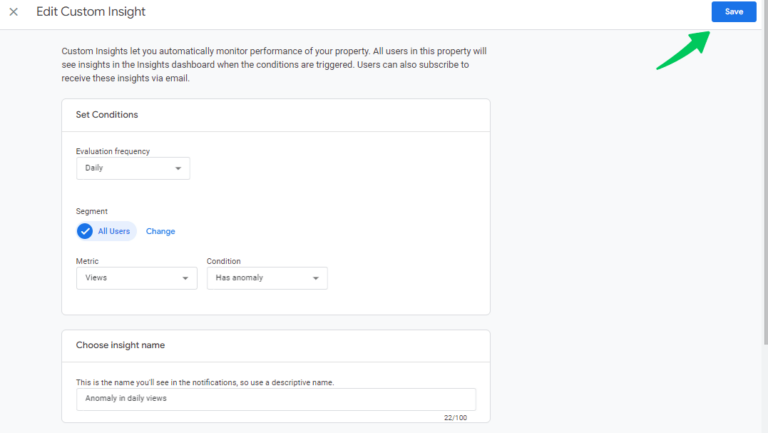Click the green arrow pointing to Save
Image resolution: width=768 pixels, height=433 pixels.
683,49
